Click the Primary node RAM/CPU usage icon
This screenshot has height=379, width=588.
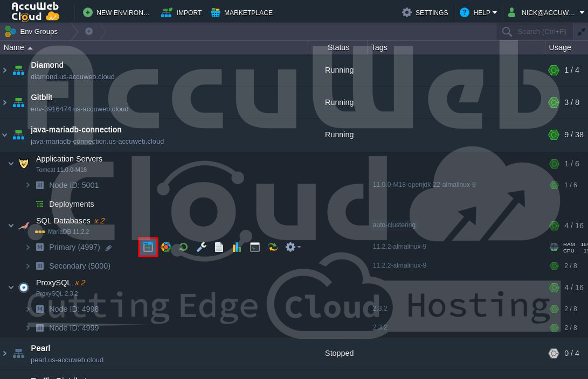click(554, 247)
